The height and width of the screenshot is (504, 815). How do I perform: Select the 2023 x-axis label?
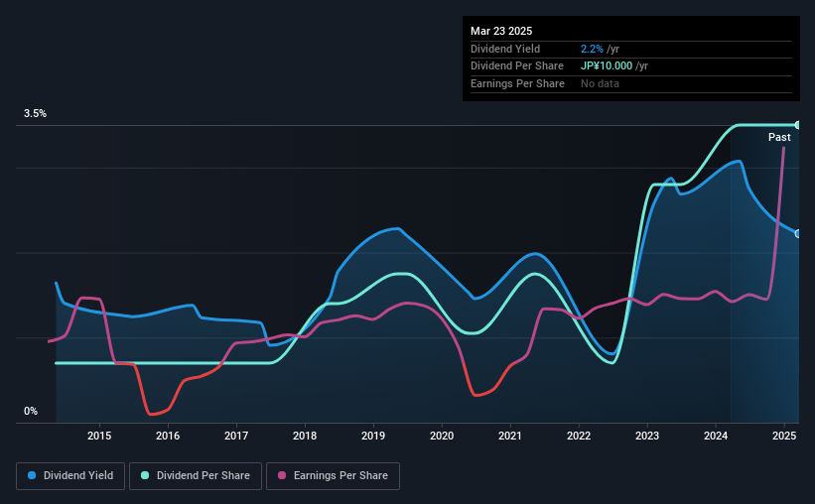[647, 436]
